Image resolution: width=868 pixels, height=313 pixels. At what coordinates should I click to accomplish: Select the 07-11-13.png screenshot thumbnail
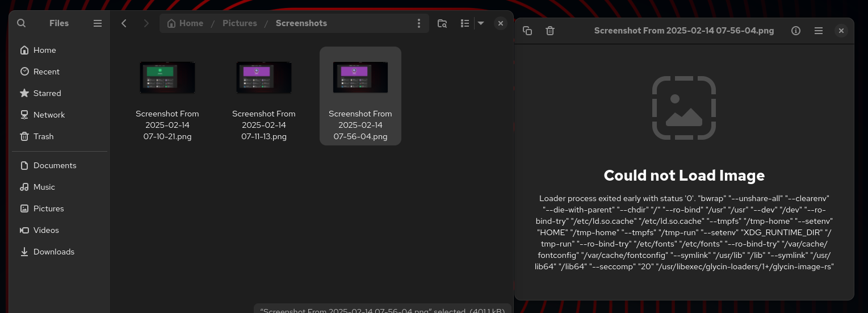pyautogui.click(x=264, y=78)
